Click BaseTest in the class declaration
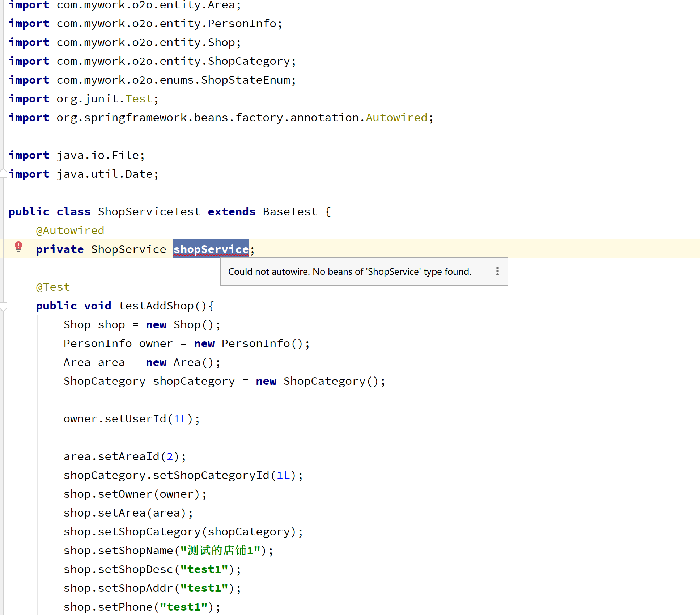Screen dimensions: 700x615 pyautogui.click(x=290, y=212)
